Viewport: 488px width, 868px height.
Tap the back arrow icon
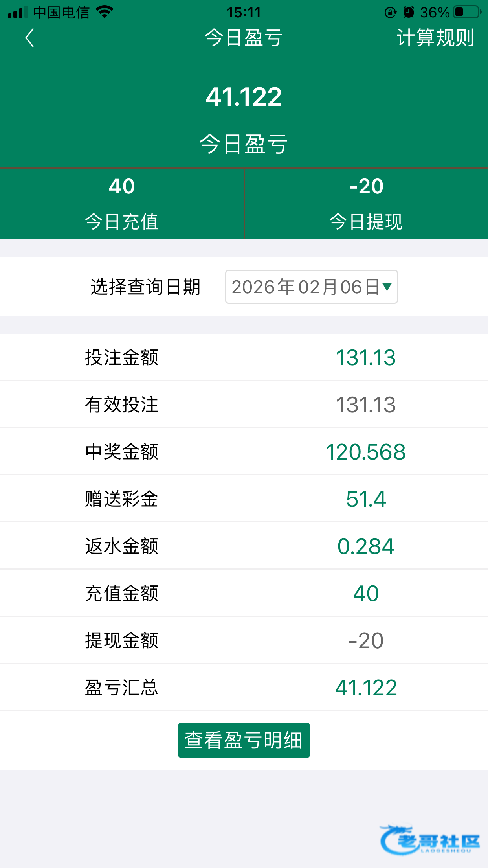pyautogui.click(x=29, y=38)
